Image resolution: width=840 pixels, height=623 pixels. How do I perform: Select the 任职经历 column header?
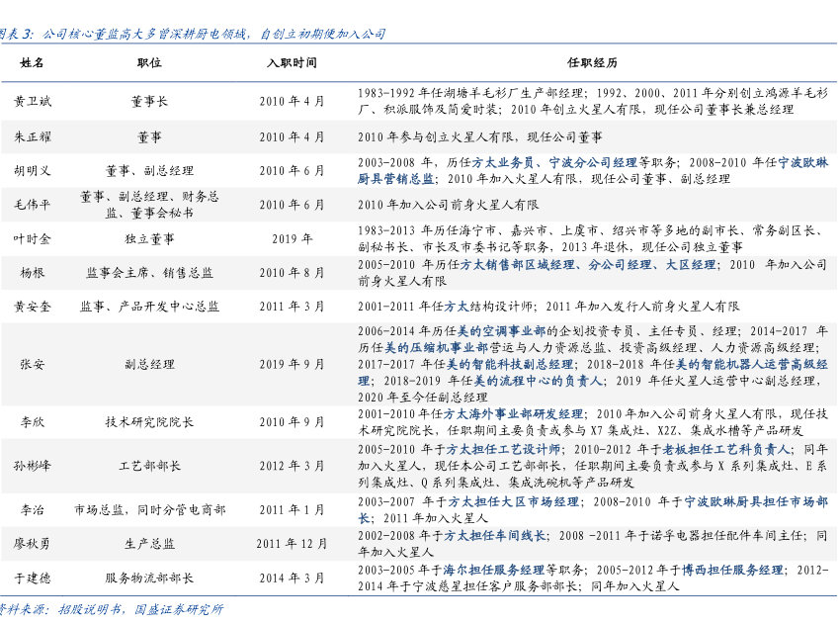click(592, 62)
